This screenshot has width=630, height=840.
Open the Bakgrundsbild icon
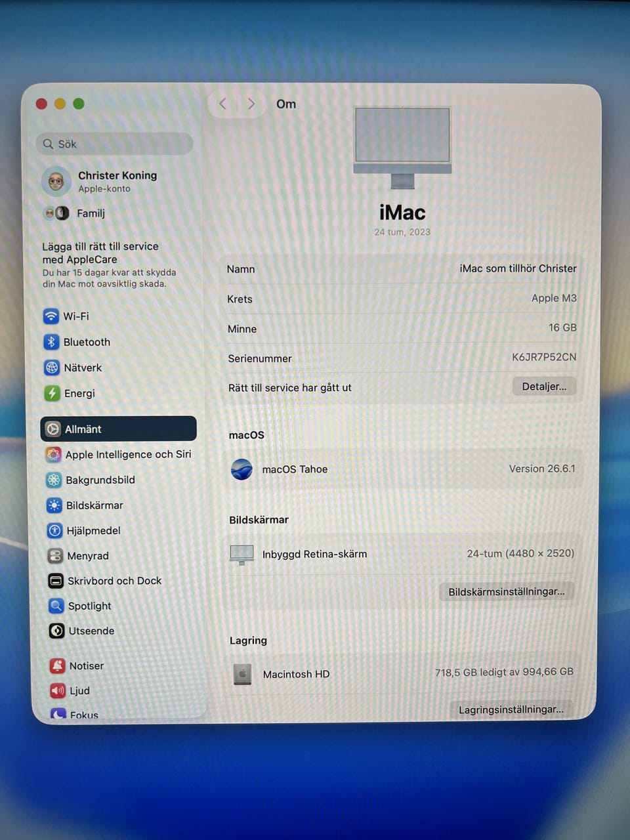[x=54, y=480]
